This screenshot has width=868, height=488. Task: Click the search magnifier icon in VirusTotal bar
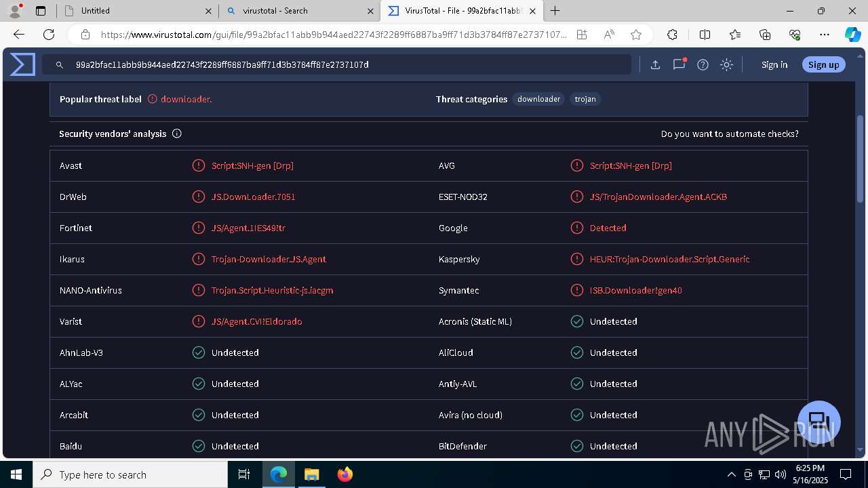60,65
